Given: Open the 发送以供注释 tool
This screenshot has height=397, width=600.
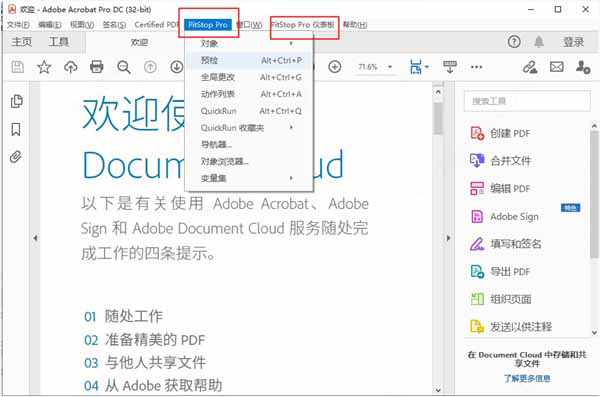Looking at the screenshot, I should (511, 327).
